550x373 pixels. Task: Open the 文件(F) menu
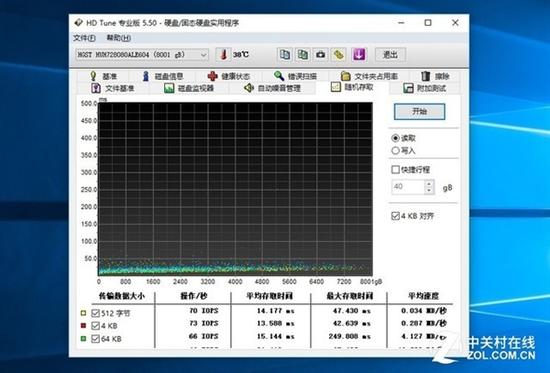point(84,38)
